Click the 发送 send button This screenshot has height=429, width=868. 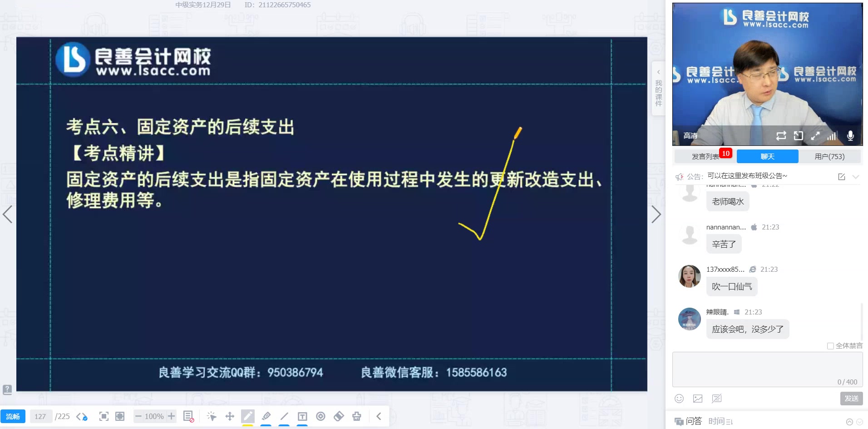pyautogui.click(x=851, y=399)
